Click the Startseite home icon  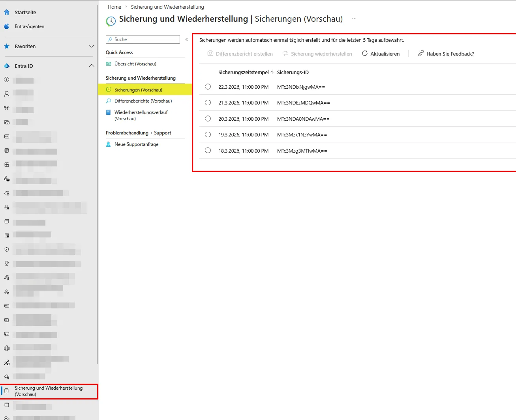7,12
